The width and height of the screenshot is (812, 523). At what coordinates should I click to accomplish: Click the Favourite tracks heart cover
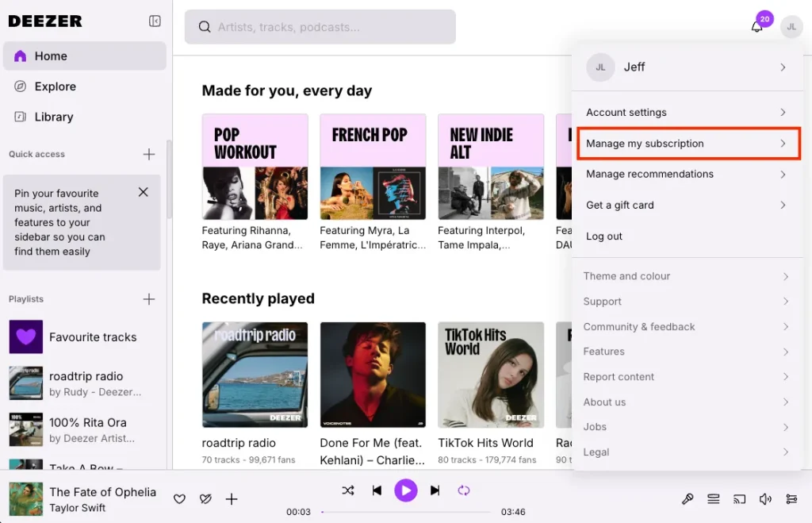click(x=26, y=337)
